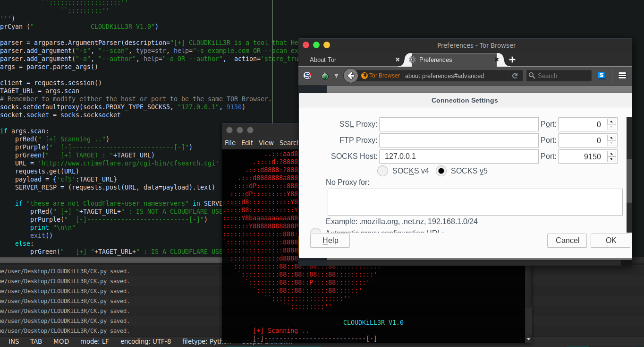
Task: Go back using the browser back arrow
Action: 350,76
